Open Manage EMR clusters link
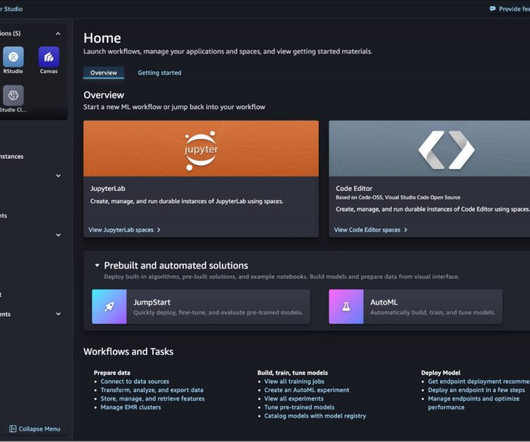This screenshot has height=442, width=530. (x=130, y=407)
